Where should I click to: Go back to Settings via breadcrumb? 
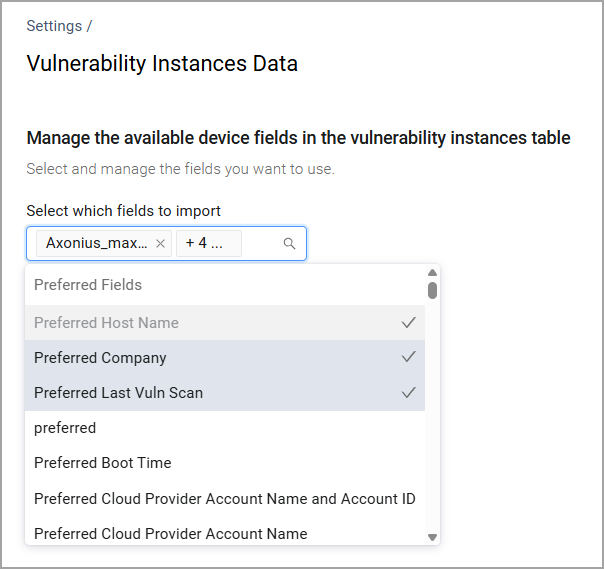click(54, 26)
